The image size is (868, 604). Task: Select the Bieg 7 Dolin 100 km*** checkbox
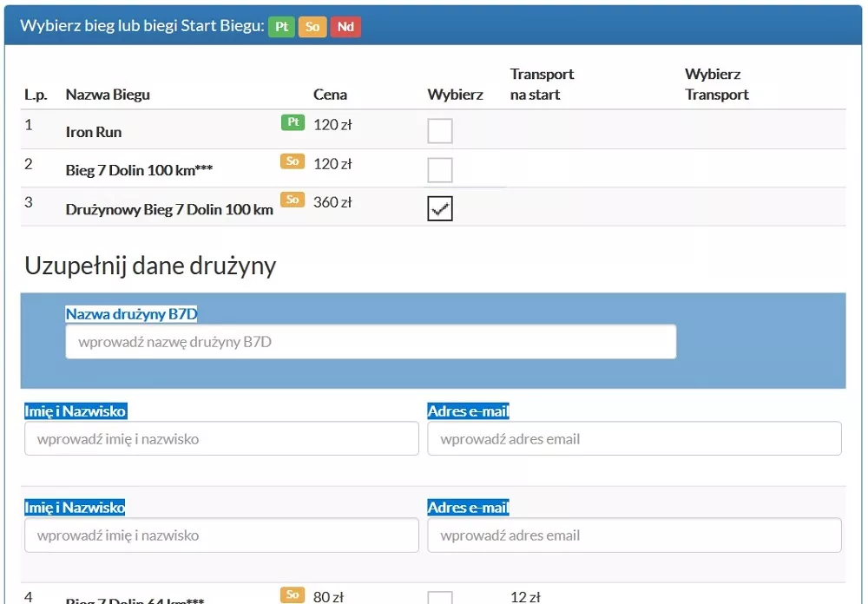tap(440, 170)
